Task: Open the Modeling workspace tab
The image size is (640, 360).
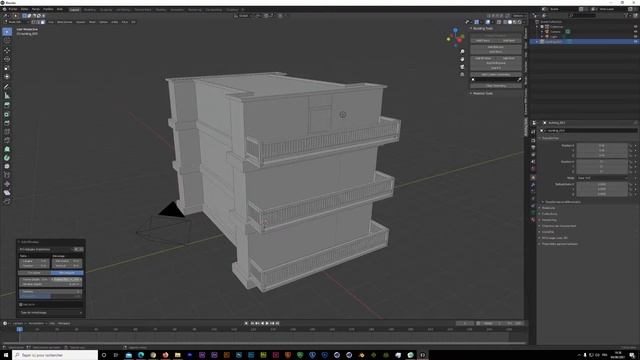Action: tap(89, 9)
